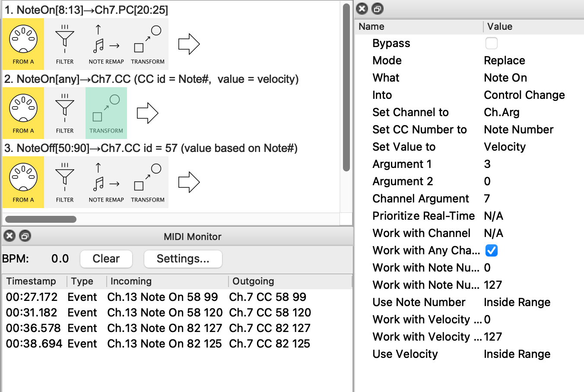Image resolution: width=584 pixels, height=392 pixels.
Task: Open NOTE REMAP block in pipeline 3
Action: click(x=106, y=182)
